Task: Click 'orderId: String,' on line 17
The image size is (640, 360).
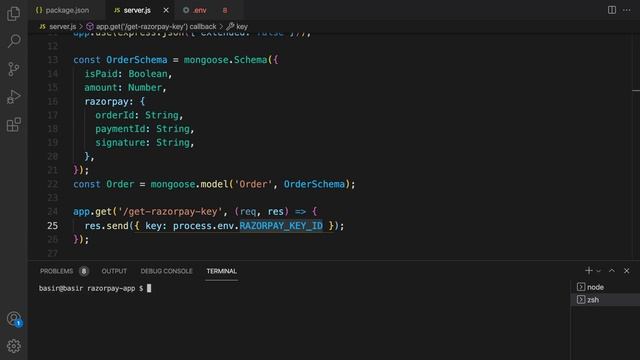Action: [x=139, y=115]
